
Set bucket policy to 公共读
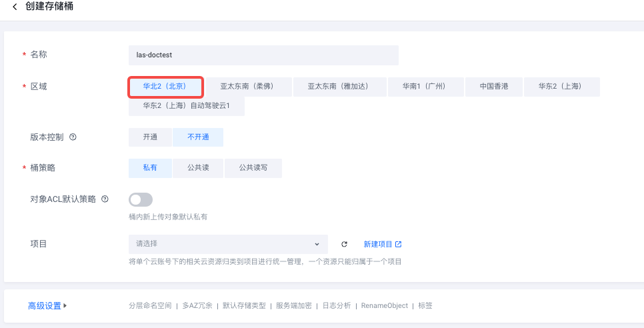(x=198, y=168)
